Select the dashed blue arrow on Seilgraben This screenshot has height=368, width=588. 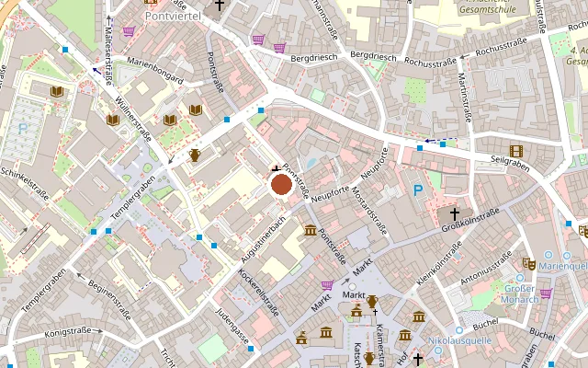pyautogui.click(x=440, y=141)
